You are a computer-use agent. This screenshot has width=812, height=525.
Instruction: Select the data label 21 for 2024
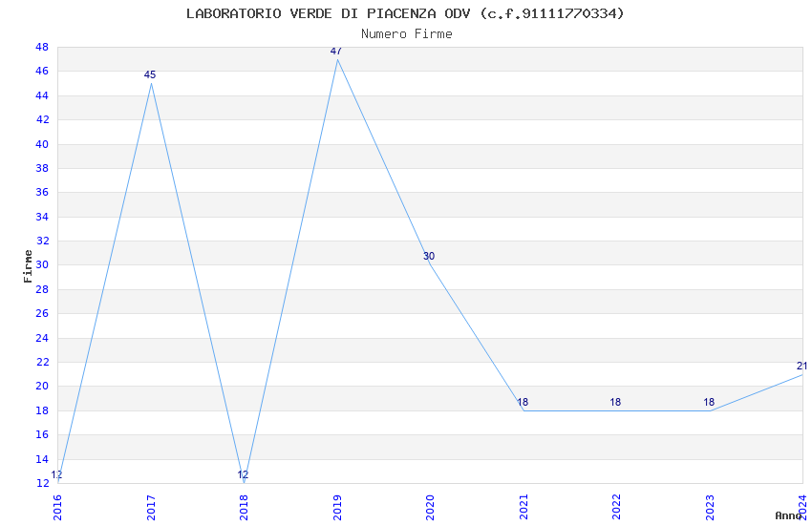(x=801, y=366)
